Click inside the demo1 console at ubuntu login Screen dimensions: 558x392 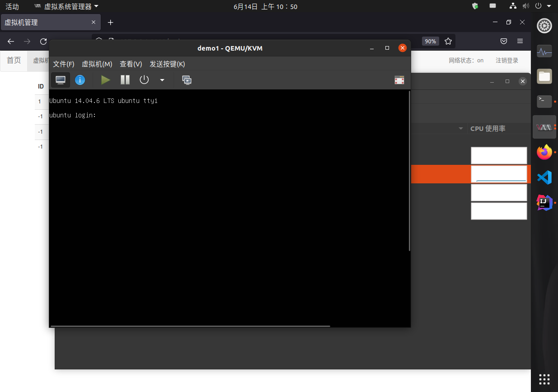tap(73, 115)
